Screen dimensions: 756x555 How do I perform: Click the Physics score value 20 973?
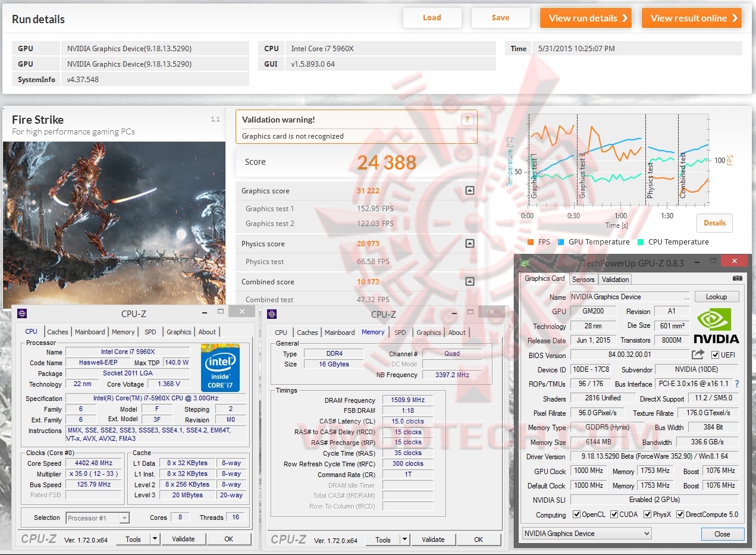[x=368, y=243]
